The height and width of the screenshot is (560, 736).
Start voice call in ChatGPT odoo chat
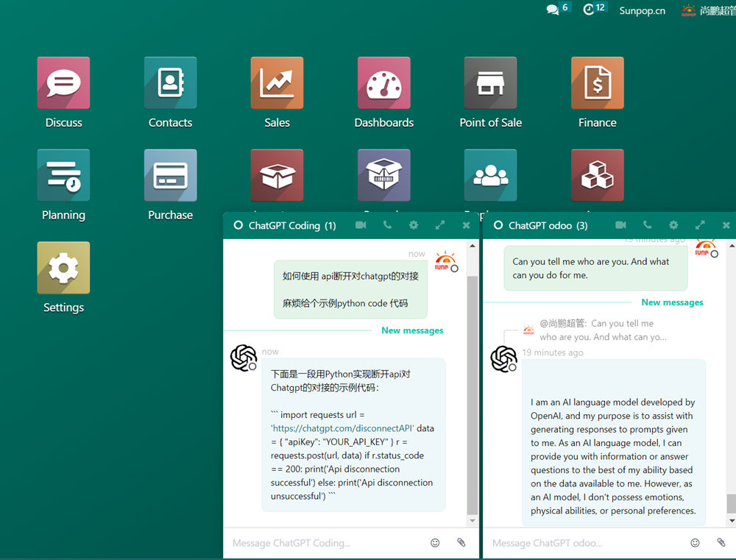647,225
